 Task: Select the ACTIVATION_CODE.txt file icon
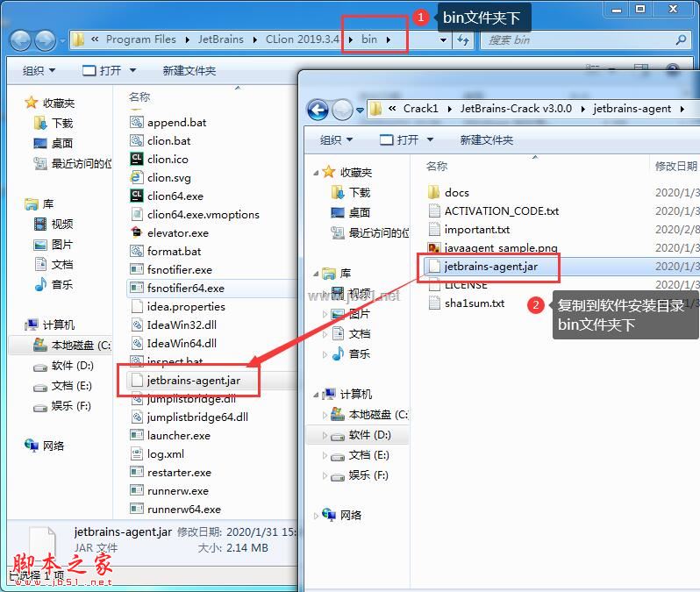pyautogui.click(x=434, y=210)
